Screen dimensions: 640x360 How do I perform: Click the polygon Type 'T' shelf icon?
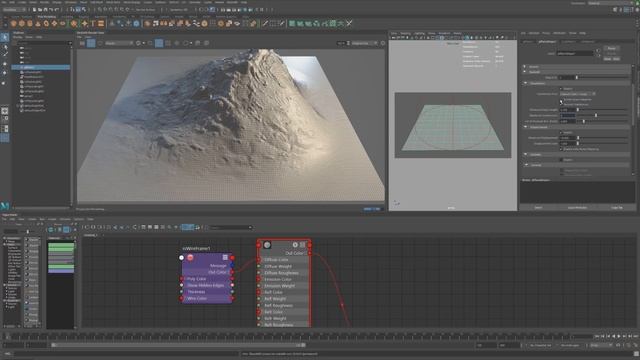coord(93,24)
